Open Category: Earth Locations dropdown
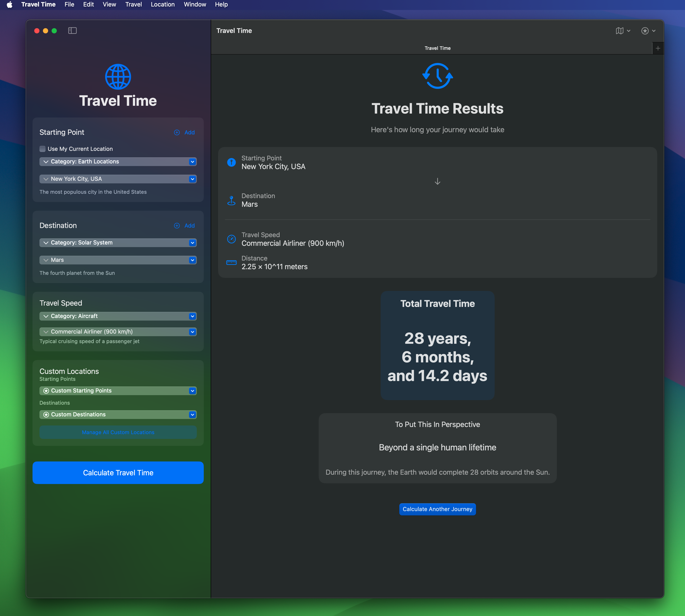Viewport: 685px width, 616px height. pos(118,162)
